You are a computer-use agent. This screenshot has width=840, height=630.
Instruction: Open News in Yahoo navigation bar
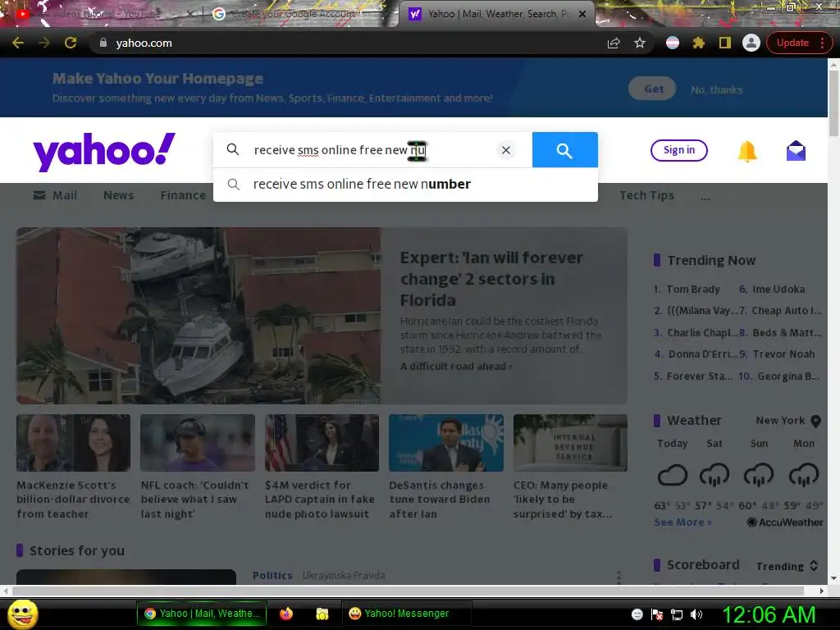pyautogui.click(x=118, y=195)
